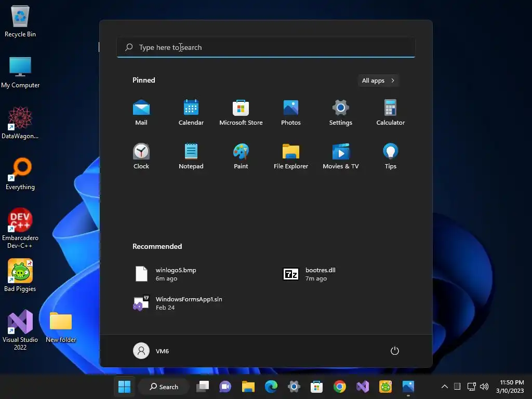Open the clock showing 11:50 PM
This screenshot has height=399, width=532.
510,387
